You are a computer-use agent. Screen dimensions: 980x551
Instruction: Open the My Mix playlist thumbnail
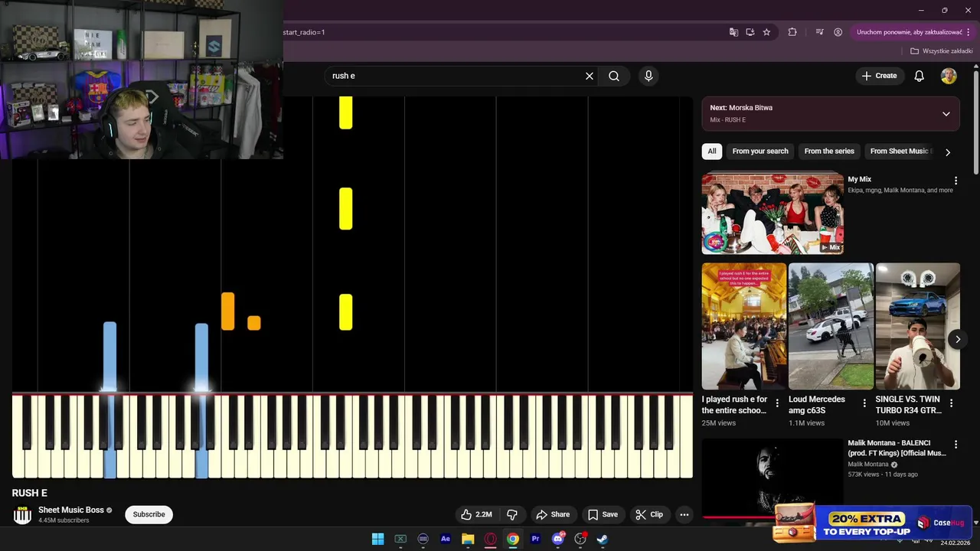[x=773, y=214]
